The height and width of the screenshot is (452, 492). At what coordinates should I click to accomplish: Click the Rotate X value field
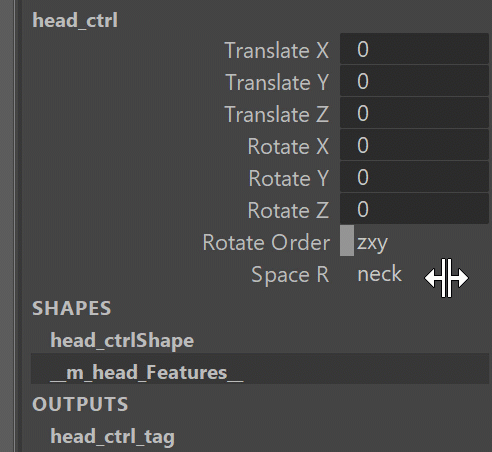pyautogui.click(x=414, y=145)
